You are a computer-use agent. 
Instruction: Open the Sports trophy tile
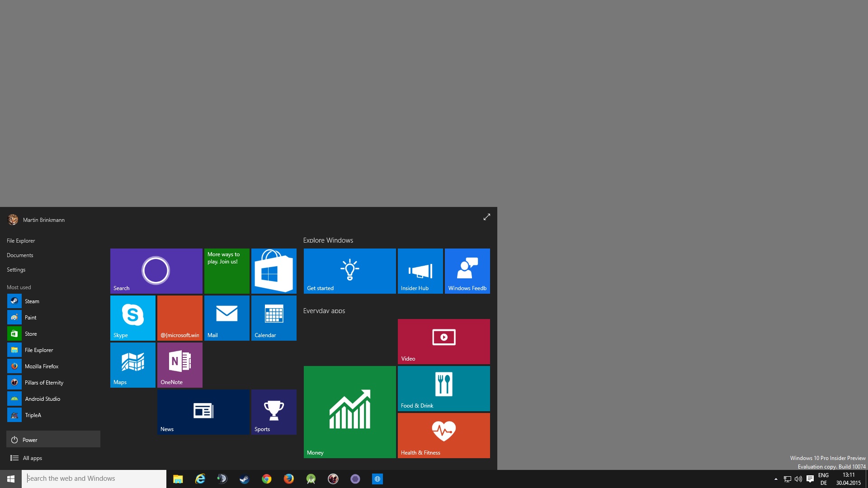point(274,412)
